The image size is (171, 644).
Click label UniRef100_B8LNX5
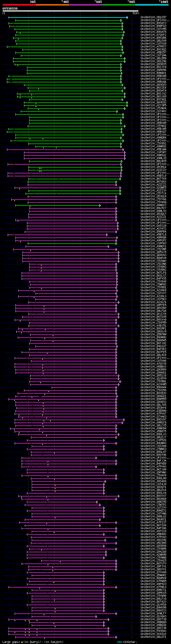pyautogui.click(x=153, y=161)
